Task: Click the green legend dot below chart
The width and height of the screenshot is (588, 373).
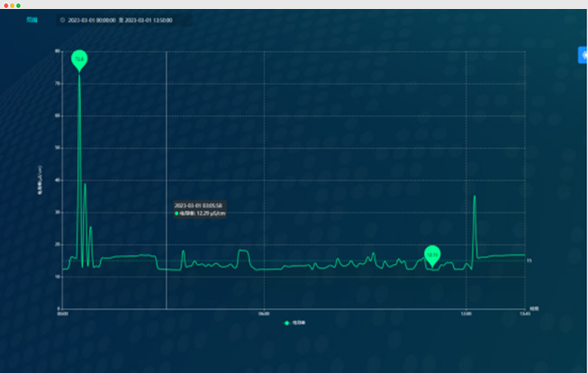Action: 287,322
